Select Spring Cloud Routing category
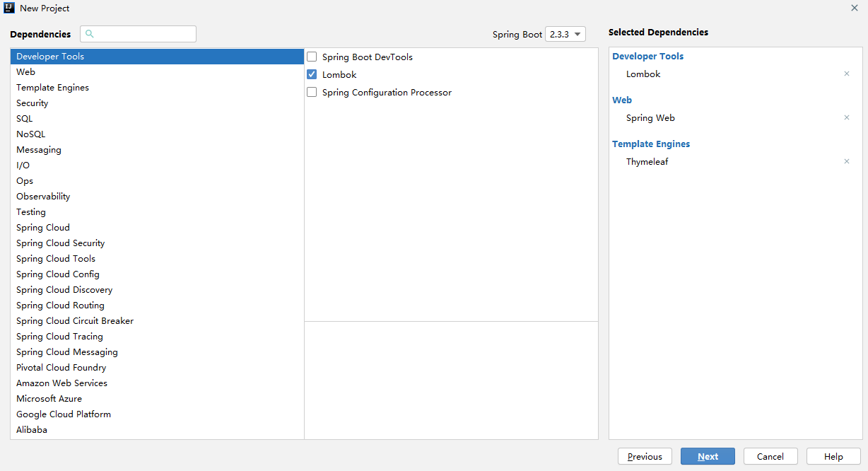Viewport: 868px width, 471px height. click(x=157, y=306)
